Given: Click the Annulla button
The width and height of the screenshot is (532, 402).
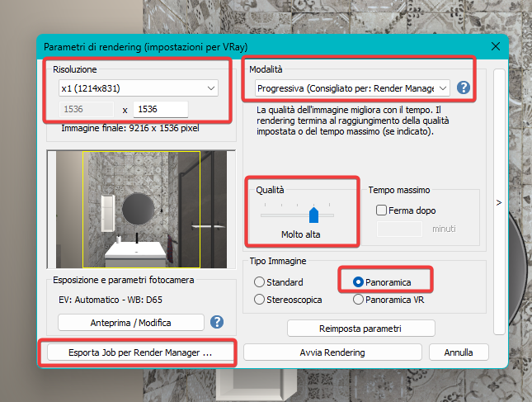Looking at the screenshot, I should 459,352.
